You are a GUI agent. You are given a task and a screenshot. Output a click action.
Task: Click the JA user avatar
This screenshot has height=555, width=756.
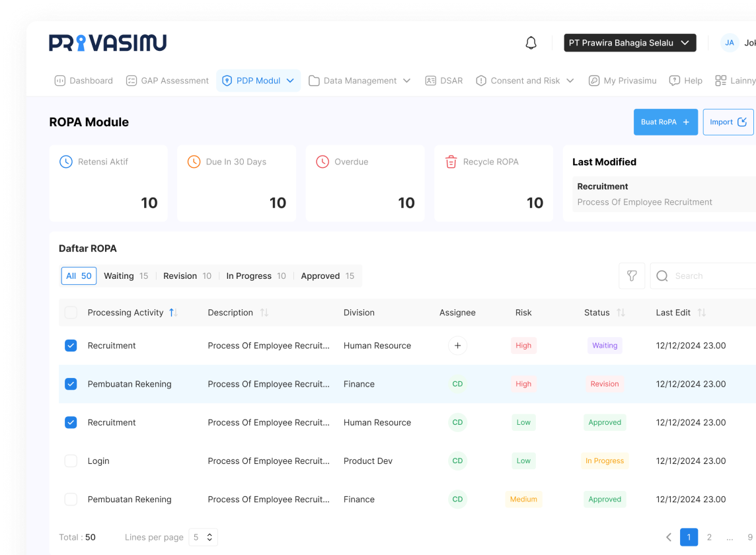(x=730, y=43)
